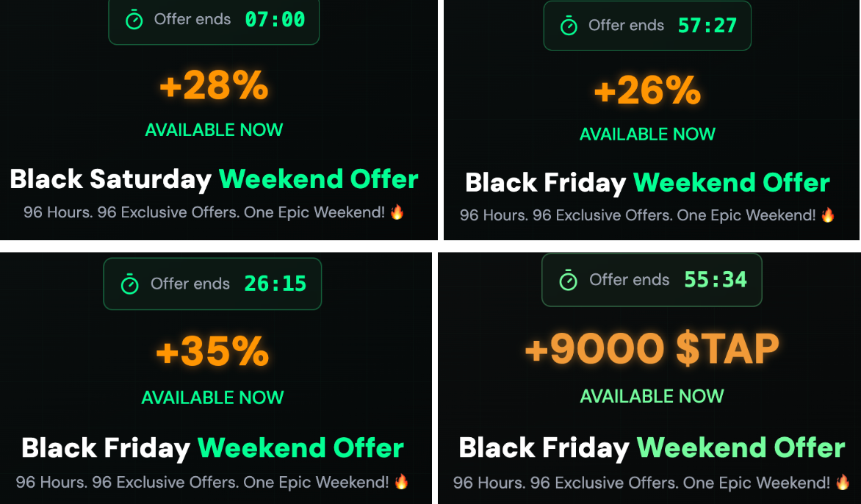Click AVAILABLE NOW under the +35% bonus
The image size is (861, 504).
(x=212, y=397)
